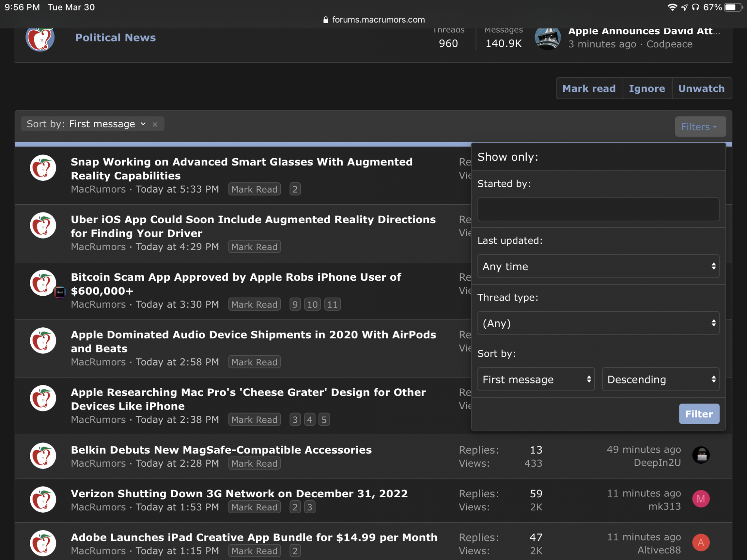Mark the Uber iOS App thread as read
This screenshot has height=560, width=747.
pyautogui.click(x=254, y=247)
